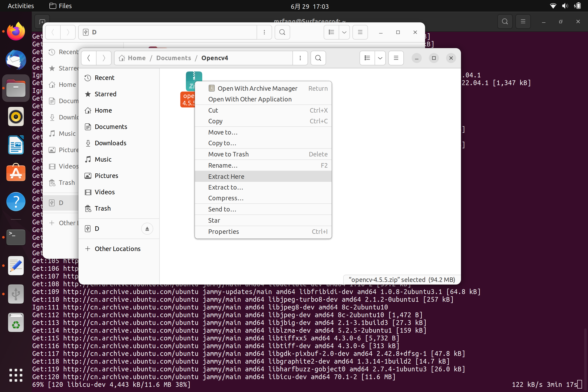Choose Move to… menu entry
This screenshot has width=588, height=392.
[263, 132]
